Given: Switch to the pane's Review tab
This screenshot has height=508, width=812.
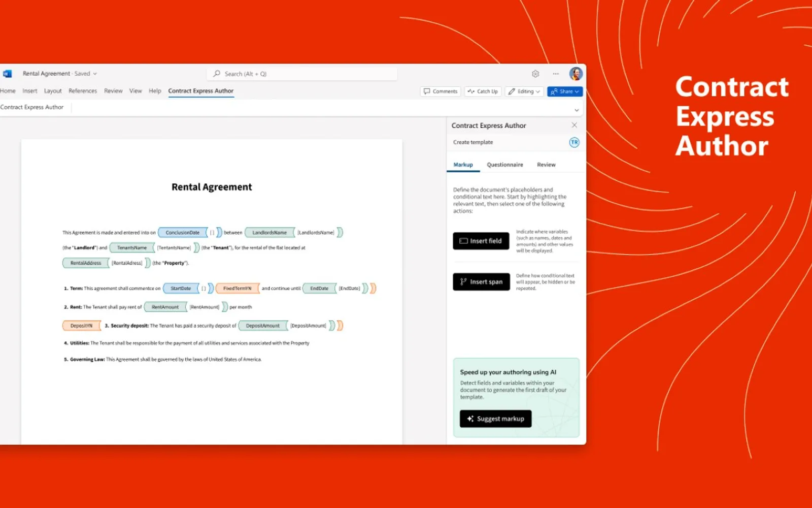Looking at the screenshot, I should [546, 165].
